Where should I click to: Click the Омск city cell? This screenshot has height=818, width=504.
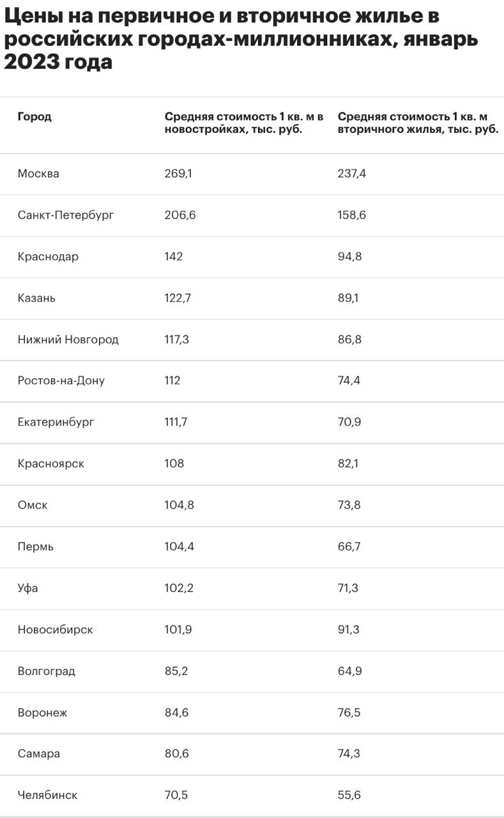click(33, 505)
